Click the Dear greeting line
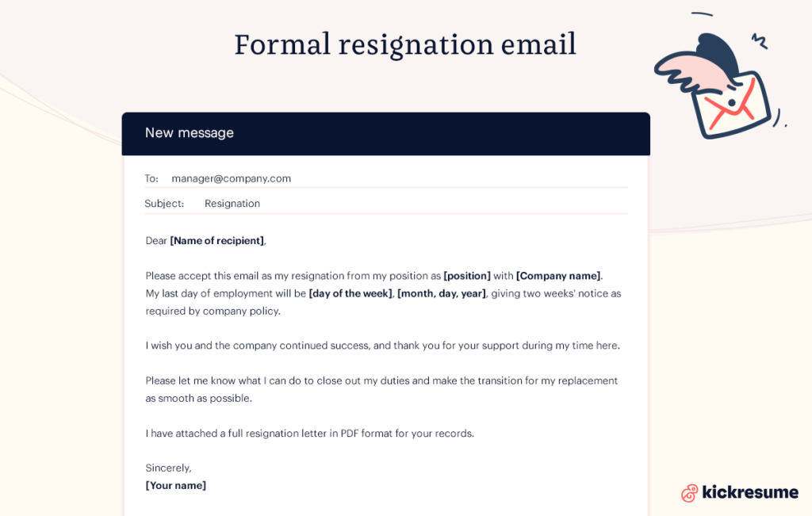The width and height of the screenshot is (812, 516). 205,241
